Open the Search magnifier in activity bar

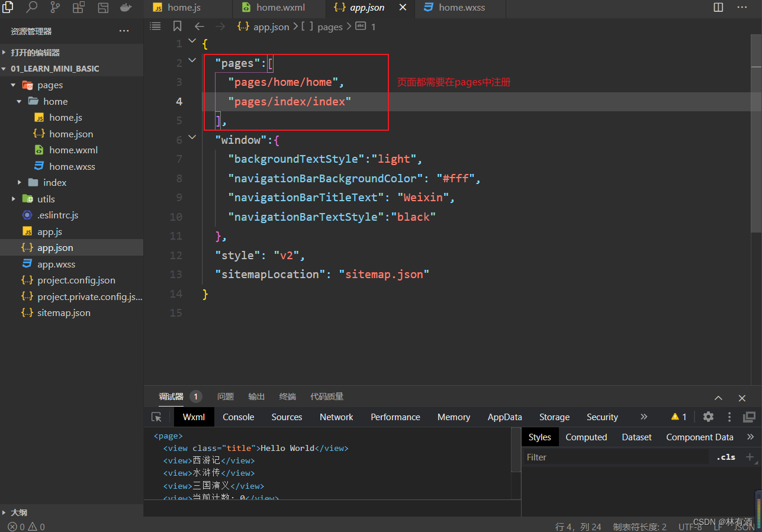coord(31,8)
